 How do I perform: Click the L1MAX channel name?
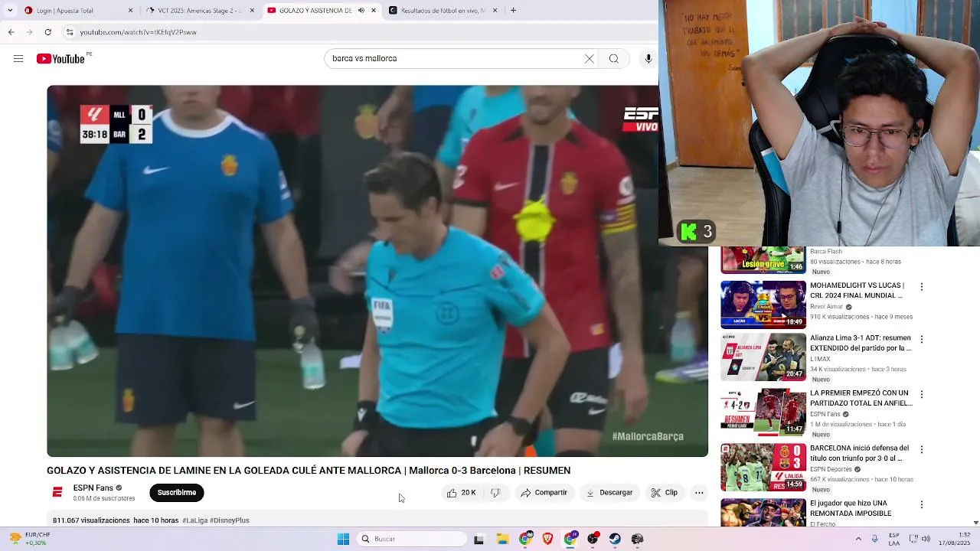point(820,359)
